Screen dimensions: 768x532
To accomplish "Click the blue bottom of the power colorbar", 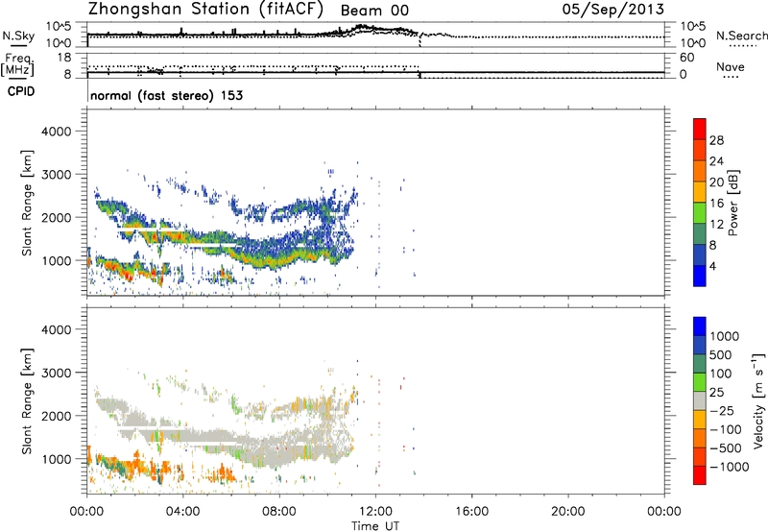I will pos(700,276).
